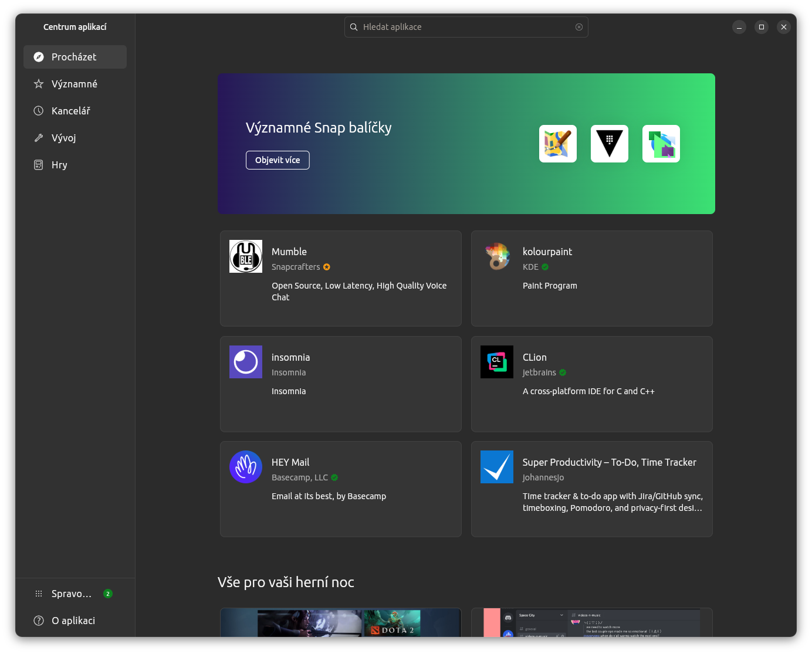Click the johannesjo publisher name
The image size is (812, 654).
(x=543, y=477)
